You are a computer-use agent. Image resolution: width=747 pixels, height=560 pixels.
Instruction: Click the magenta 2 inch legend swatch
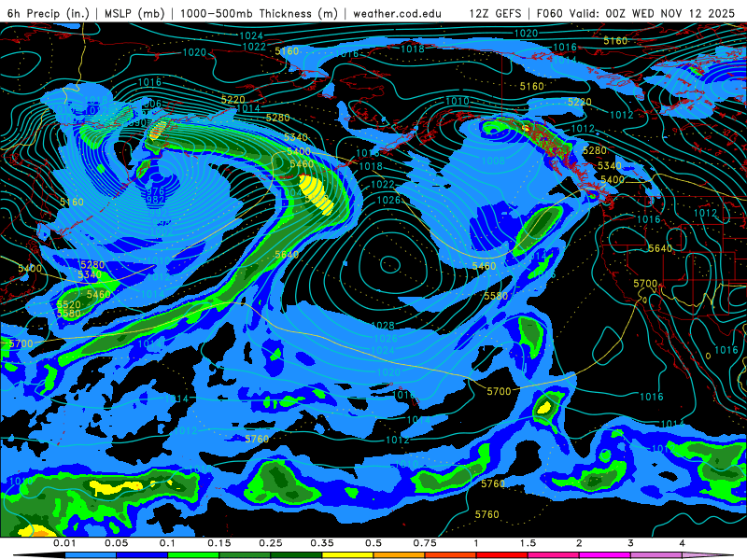[x=605, y=555]
